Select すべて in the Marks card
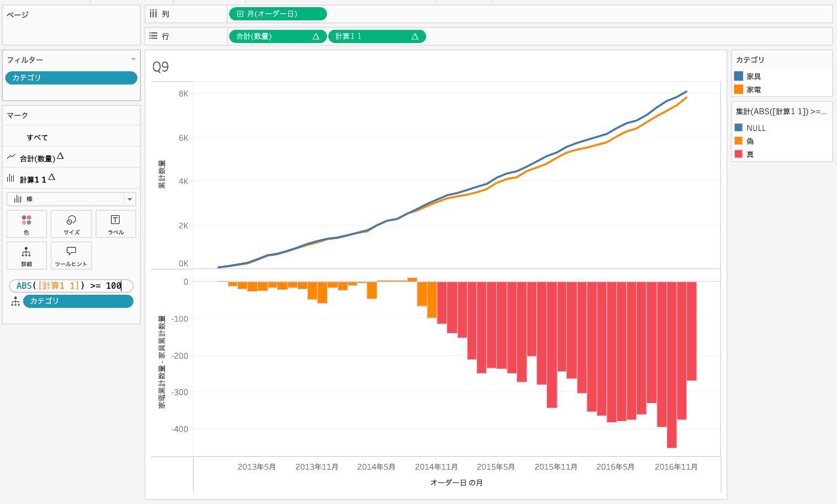Screen dimensions: 837x504 37,138
